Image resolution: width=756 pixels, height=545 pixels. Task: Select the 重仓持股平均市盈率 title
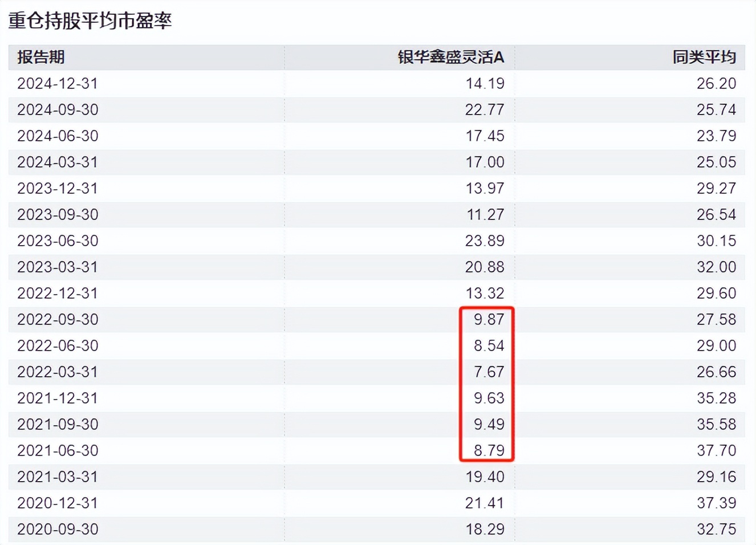[90, 21]
